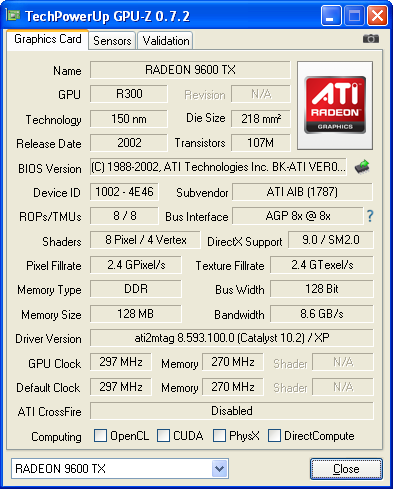Click the Default Clock row Memory 270 MHz

point(233,387)
